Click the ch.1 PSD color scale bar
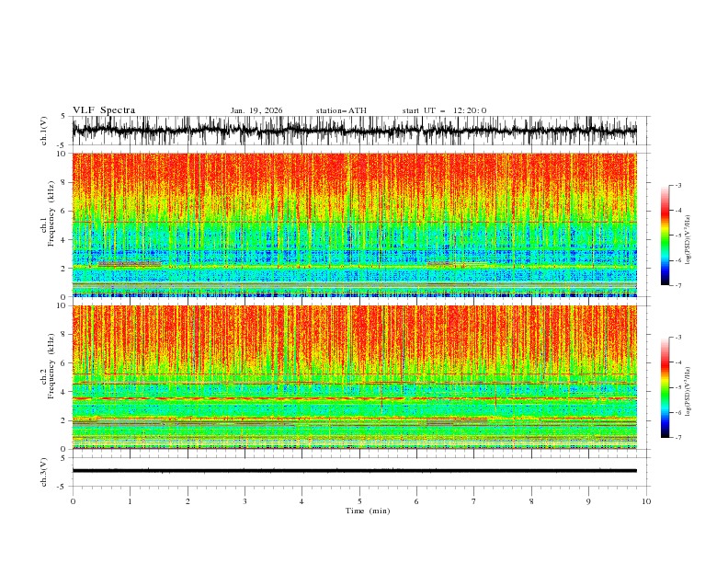The width and height of the screenshot is (728, 563). click(x=665, y=236)
